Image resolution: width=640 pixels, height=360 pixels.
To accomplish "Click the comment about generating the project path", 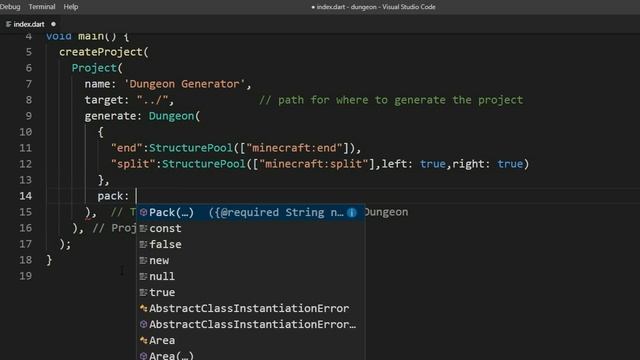I will tap(391, 100).
